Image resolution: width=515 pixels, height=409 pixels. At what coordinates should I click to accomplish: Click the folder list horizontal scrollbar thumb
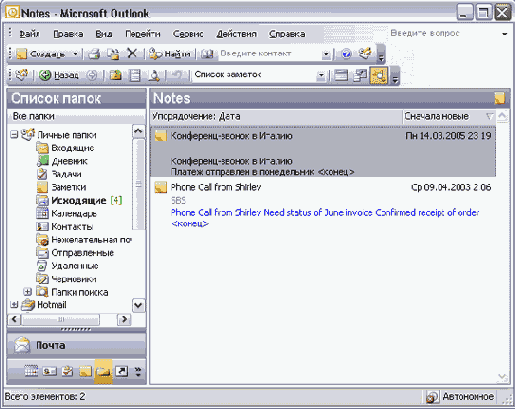pyautogui.click(x=60, y=319)
